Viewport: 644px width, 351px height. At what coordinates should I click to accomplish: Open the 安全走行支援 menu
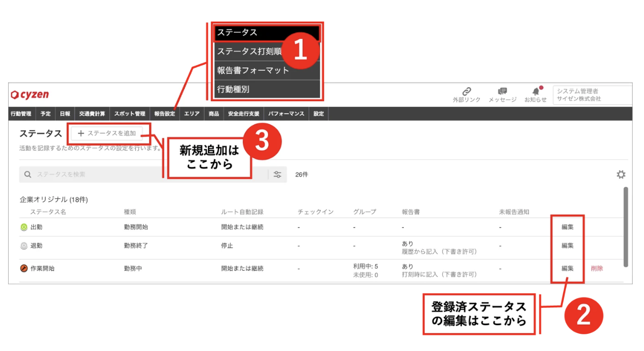coord(243,114)
